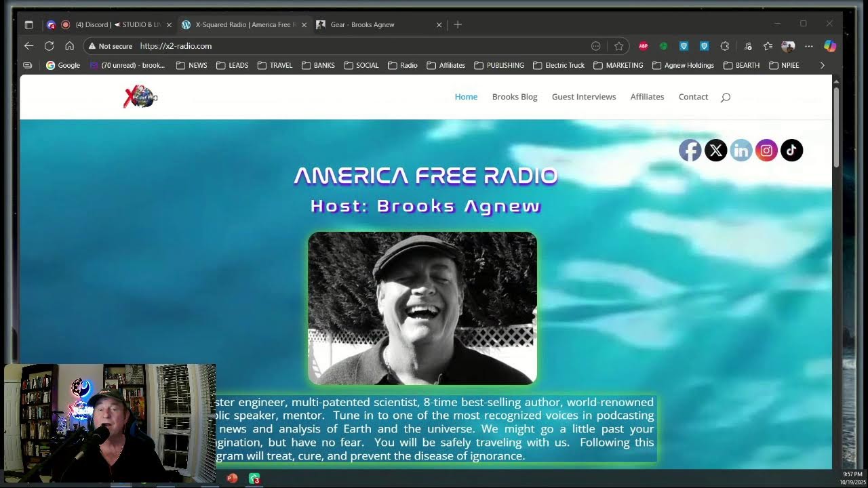
Task: Open the SOCIAL bookmarks folder
Action: click(x=361, y=65)
